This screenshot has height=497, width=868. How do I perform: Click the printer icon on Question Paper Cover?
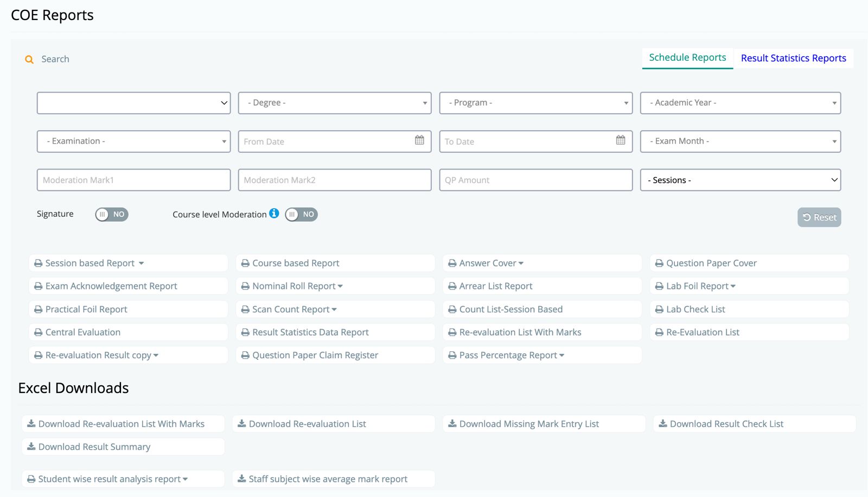click(659, 263)
